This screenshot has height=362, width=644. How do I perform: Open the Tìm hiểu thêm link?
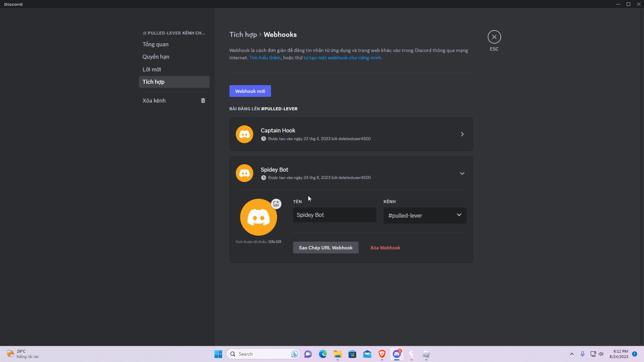coord(265,57)
